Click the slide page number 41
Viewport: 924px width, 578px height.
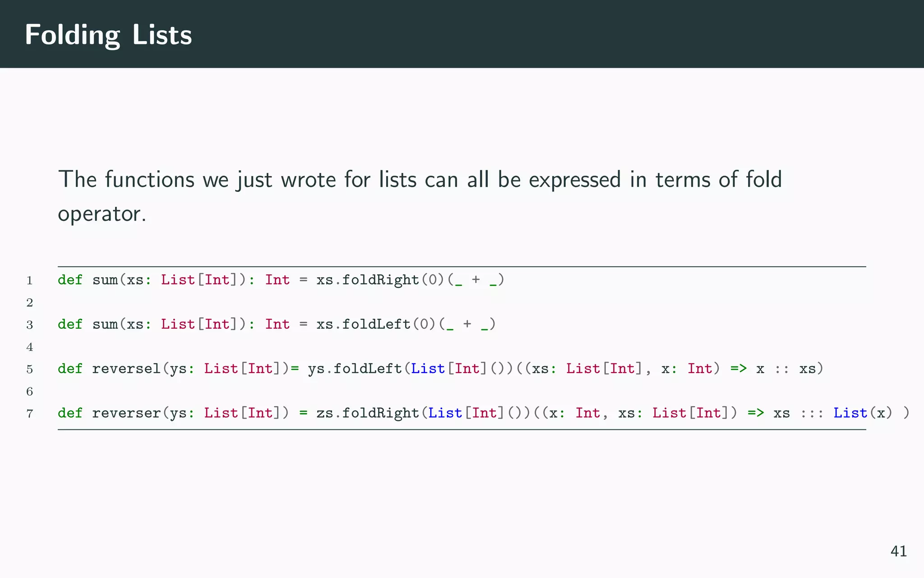(x=898, y=551)
